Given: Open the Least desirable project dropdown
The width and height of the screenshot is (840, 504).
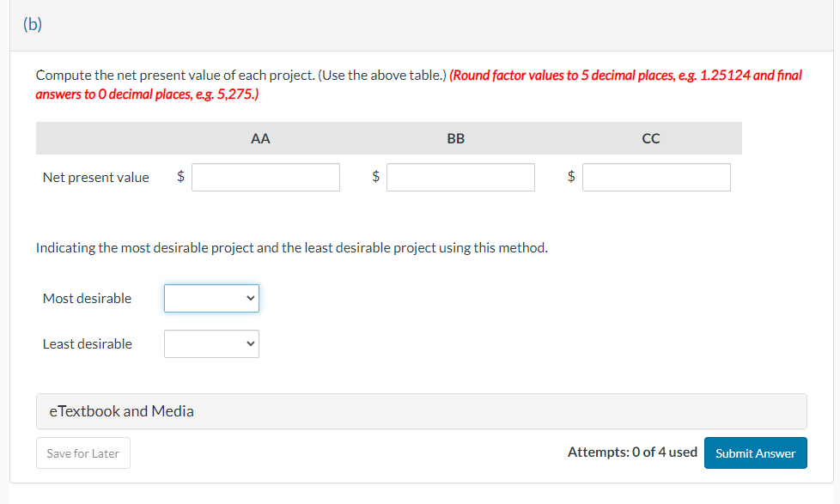Looking at the screenshot, I should point(211,343).
